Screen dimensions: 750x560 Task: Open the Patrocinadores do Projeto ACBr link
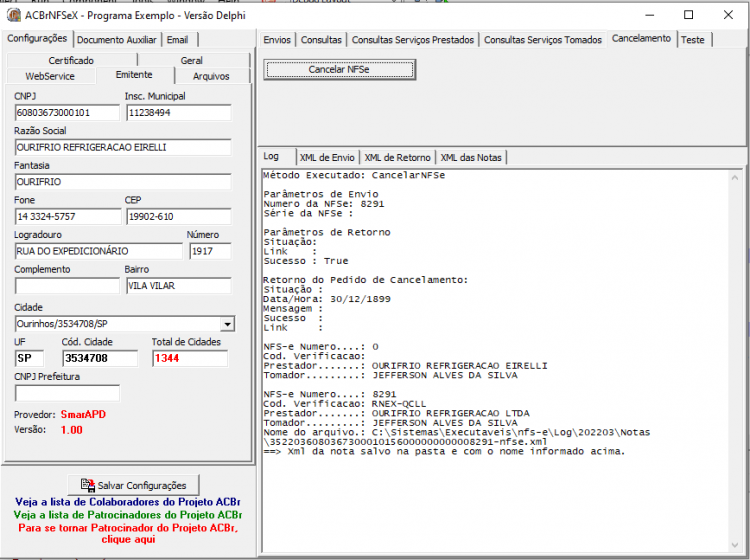(x=128, y=515)
